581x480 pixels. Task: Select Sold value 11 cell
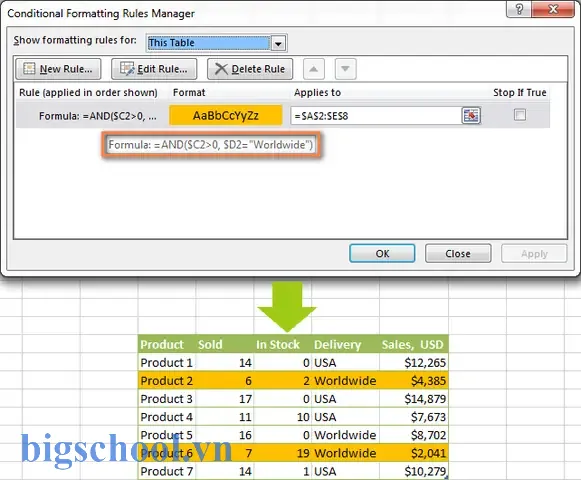coord(225,417)
